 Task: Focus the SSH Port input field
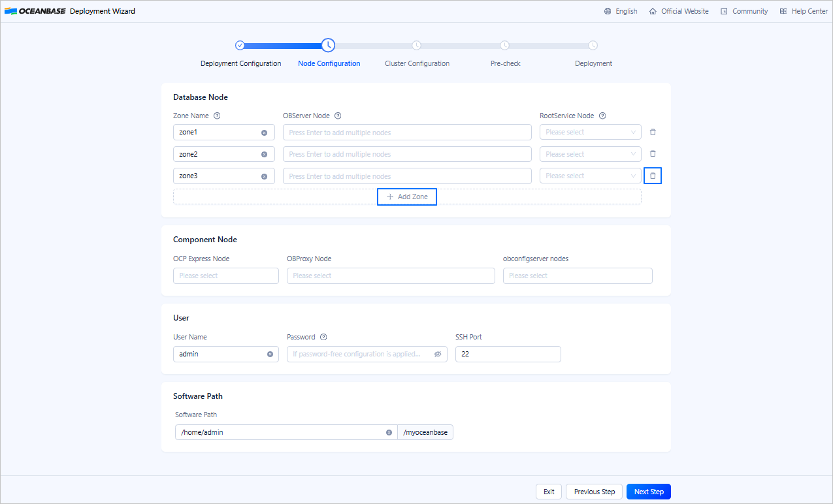coord(508,354)
